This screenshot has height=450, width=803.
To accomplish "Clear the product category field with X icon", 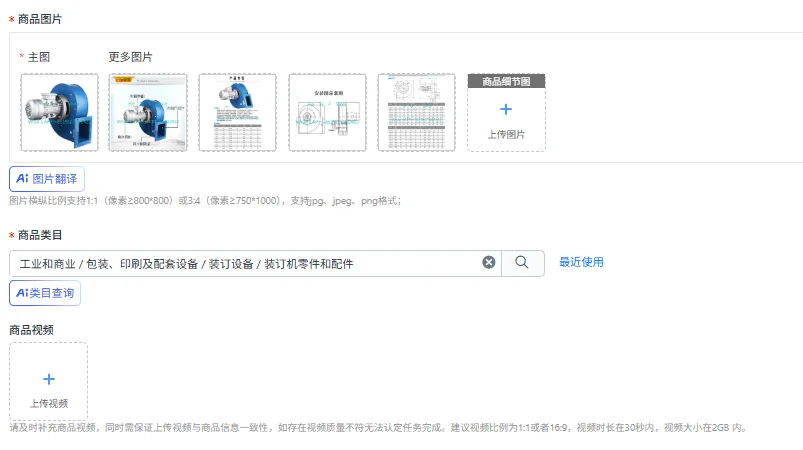I will tap(489, 263).
